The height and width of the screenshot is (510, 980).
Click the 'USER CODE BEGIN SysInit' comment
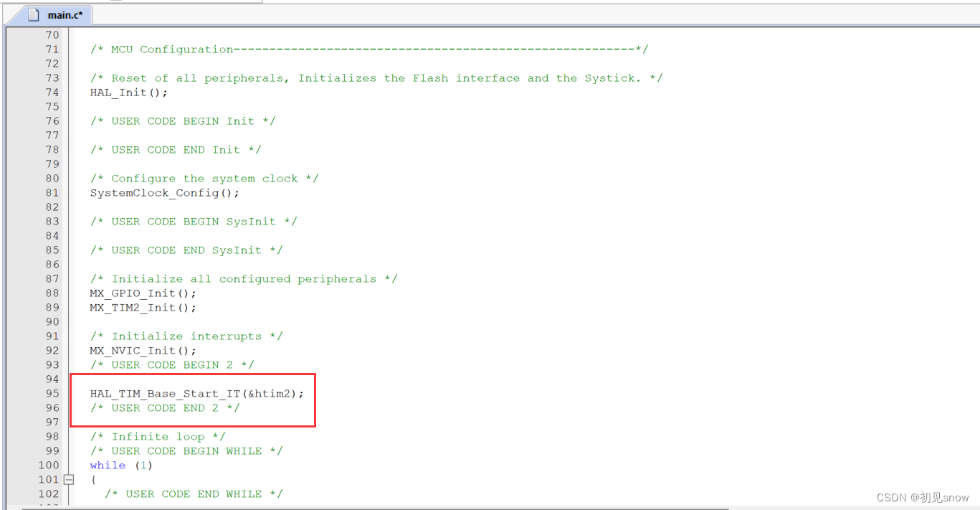194,222
